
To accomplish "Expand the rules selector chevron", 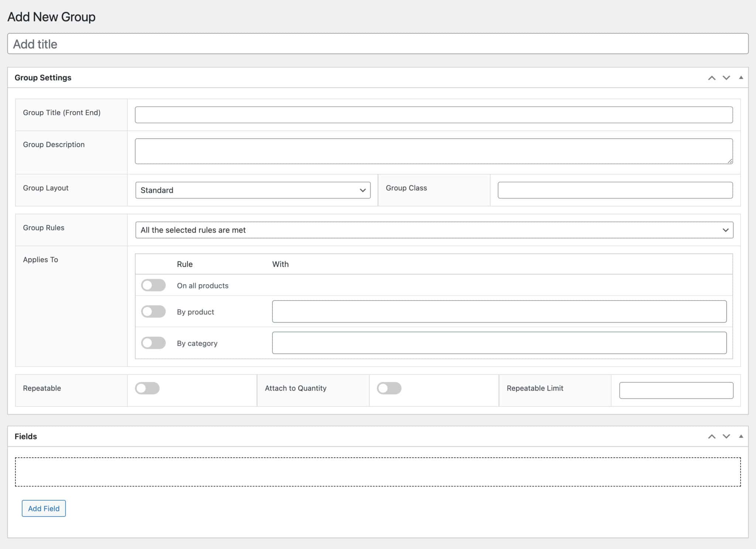I will tap(725, 230).
